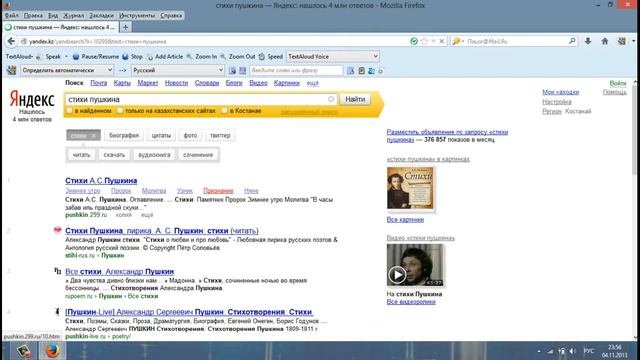Screen dimensions: 640x360
Task: Bookmark this page with the star icon
Action: point(424,41)
